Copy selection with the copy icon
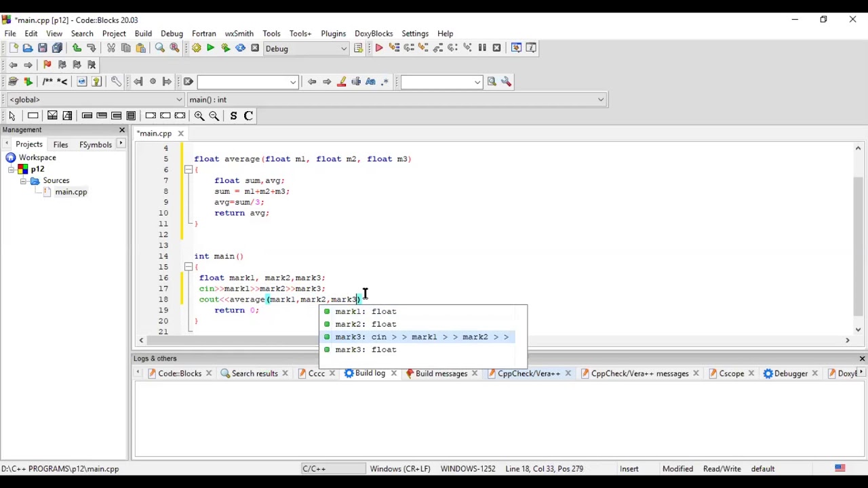The image size is (868, 488). click(126, 48)
